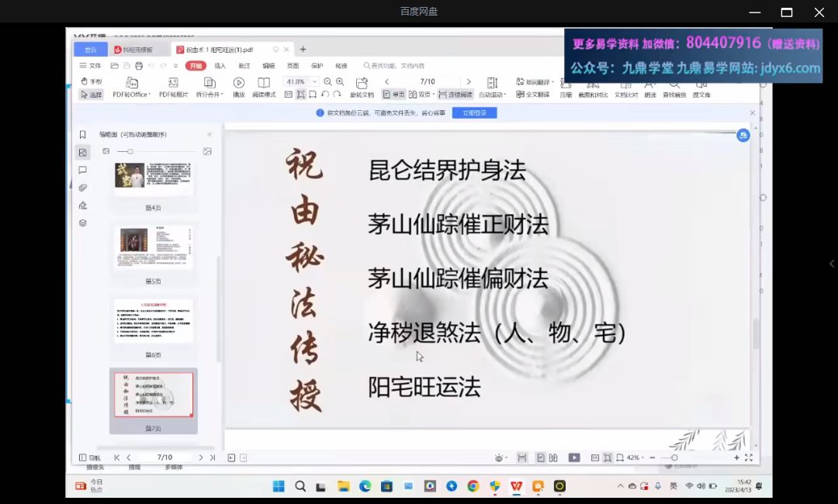Screen dimensions: 838x504
Task: Switch to the 批注 ribbon tab
Action: (x=244, y=66)
